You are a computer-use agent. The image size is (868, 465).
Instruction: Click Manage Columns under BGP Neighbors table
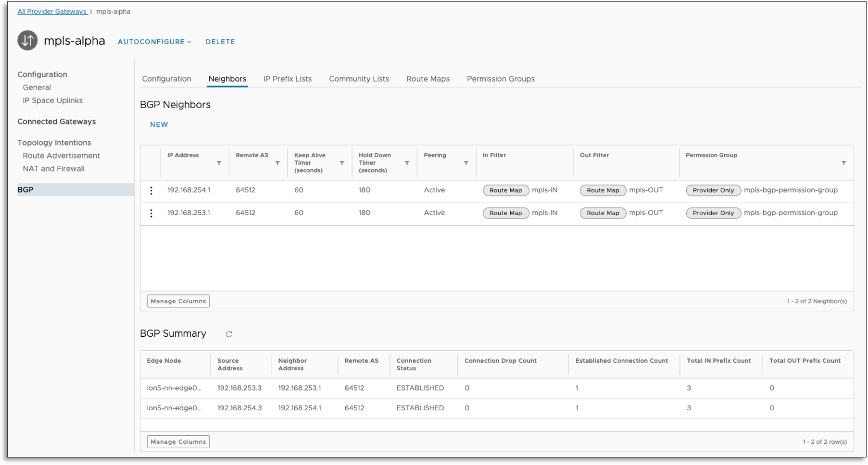pos(178,301)
